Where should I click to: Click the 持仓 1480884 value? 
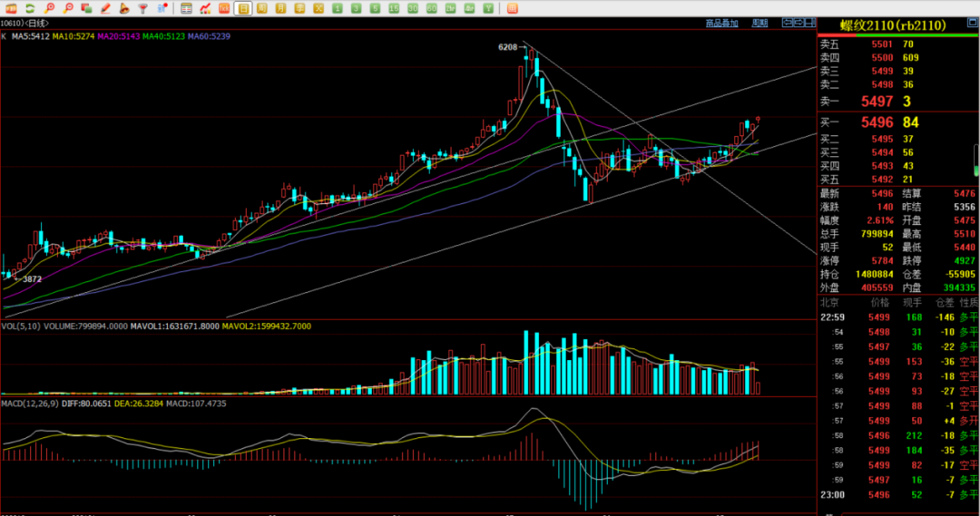(x=875, y=274)
